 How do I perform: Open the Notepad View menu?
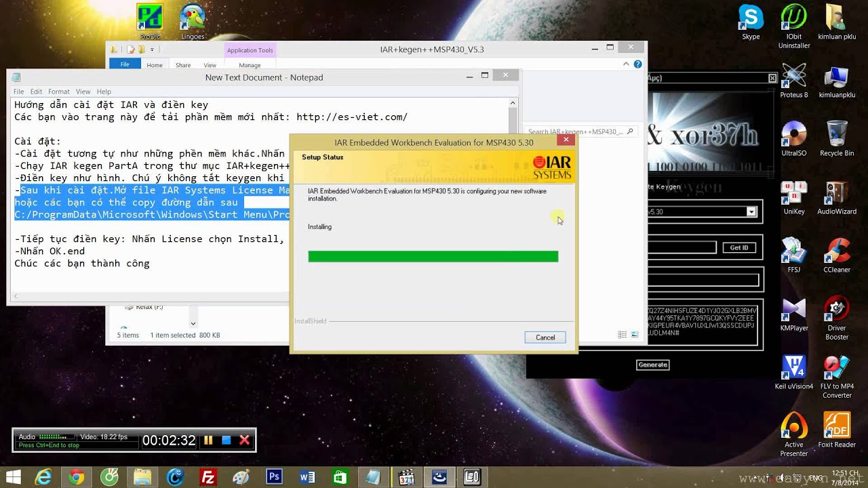pyautogui.click(x=83, y=91)
